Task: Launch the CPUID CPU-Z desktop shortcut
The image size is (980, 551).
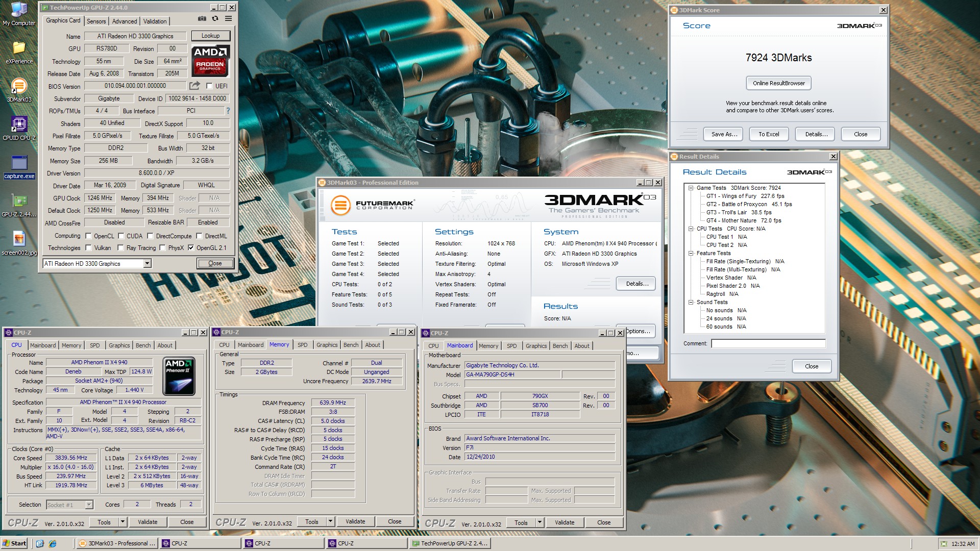Action: 19,129
